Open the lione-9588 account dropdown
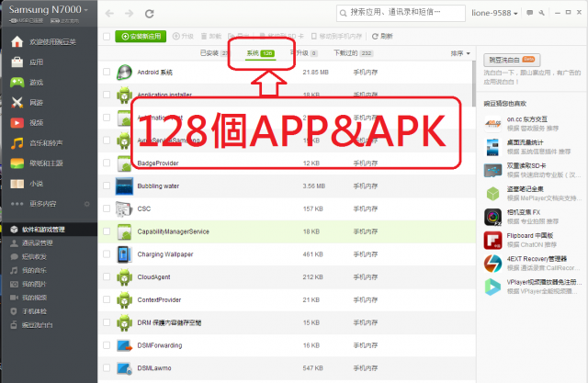This screenshot has width=588, height=383. pyautogui.click(x=494, y=13)
